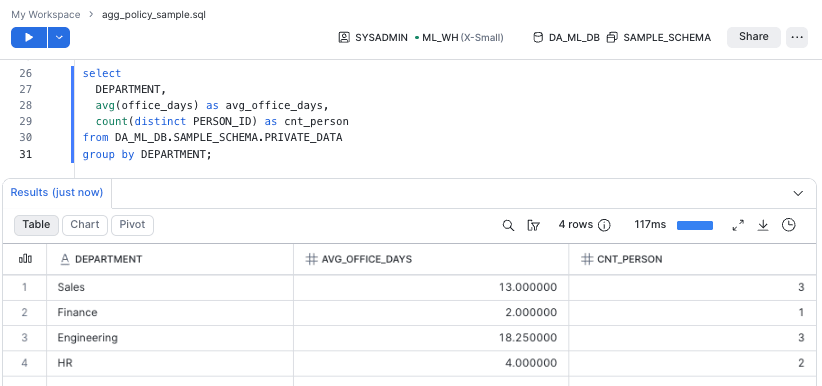The image size is (822, 386).
Task: Click line number 26 in editor
Action: click(25, 73)
